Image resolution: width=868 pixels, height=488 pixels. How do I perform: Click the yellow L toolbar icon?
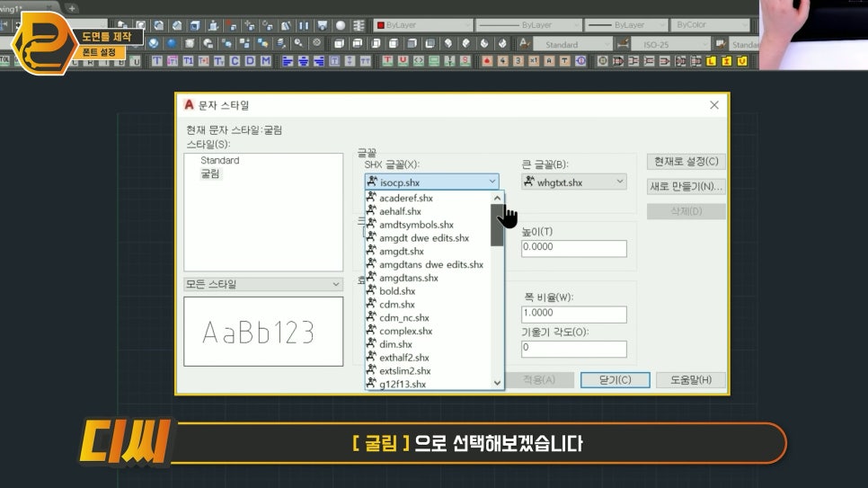coord(712,61)
